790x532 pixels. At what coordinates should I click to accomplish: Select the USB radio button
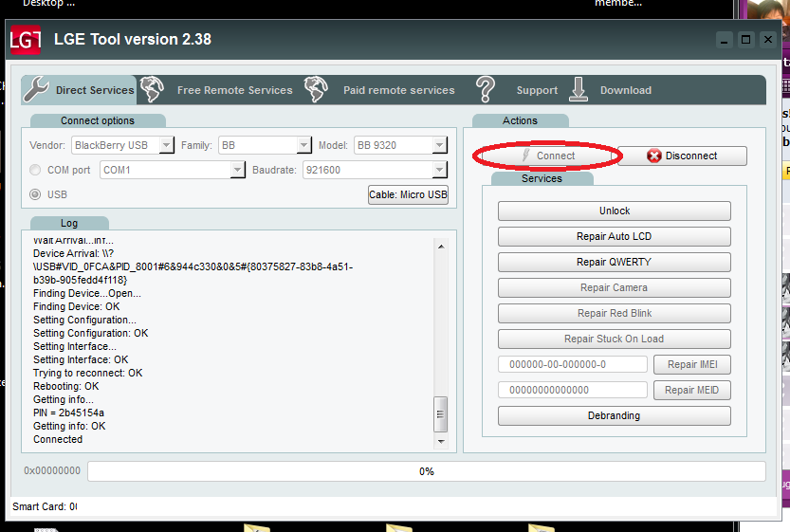pyautogui.click(x=35, y=194)
